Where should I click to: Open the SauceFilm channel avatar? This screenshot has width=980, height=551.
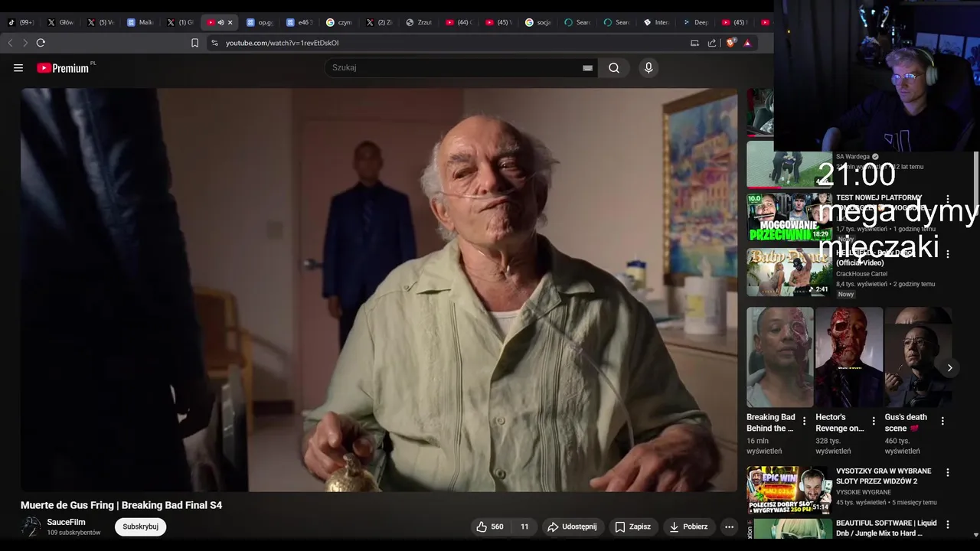pos(31,527)
